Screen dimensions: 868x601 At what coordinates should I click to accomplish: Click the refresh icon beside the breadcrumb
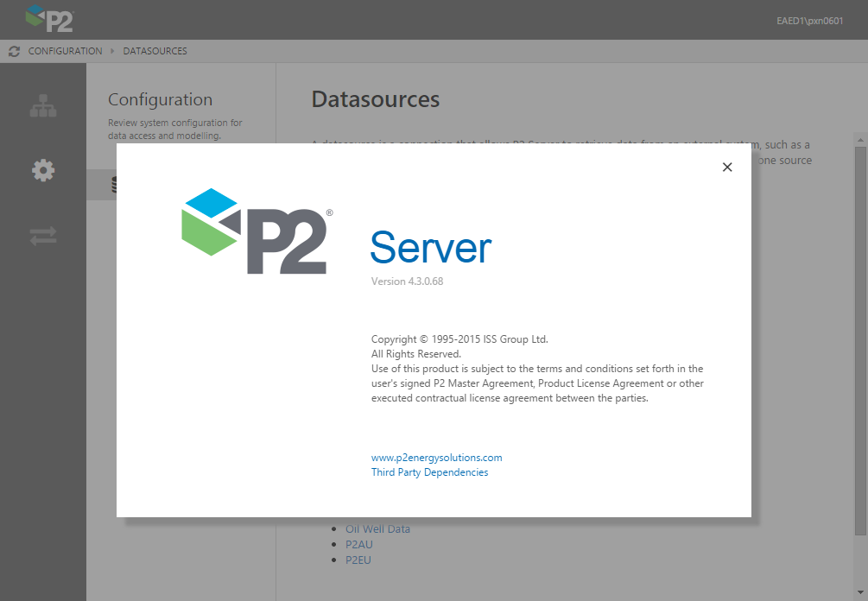(x=14, y=51)
